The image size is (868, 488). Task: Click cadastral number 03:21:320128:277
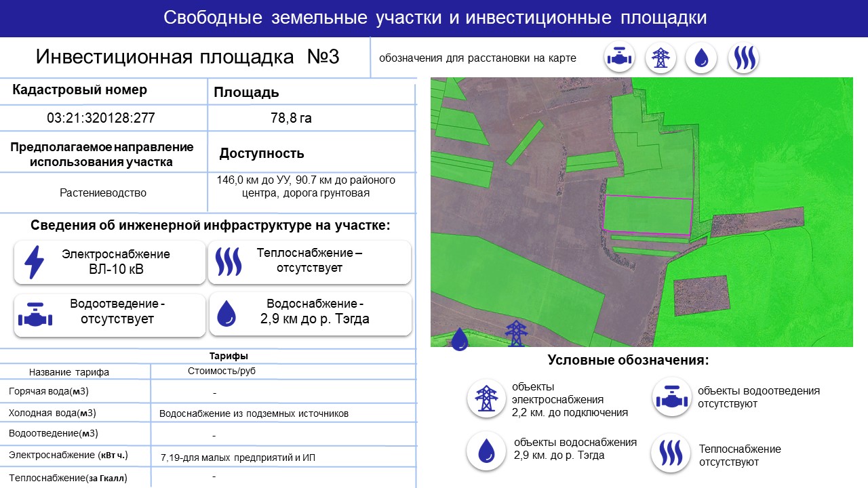pyautogui.click(x=101, y=118)
